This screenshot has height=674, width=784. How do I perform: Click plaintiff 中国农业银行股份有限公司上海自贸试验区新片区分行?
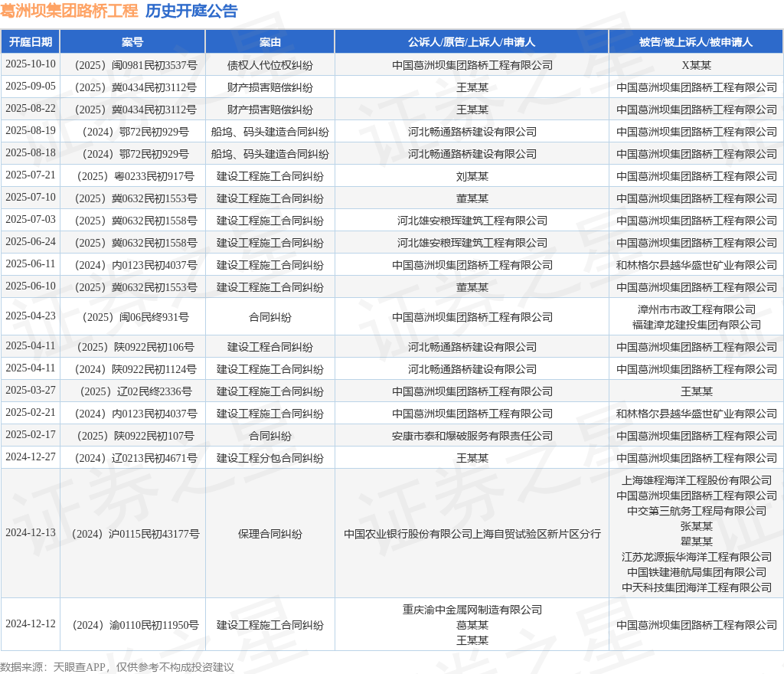pos(472,534)
